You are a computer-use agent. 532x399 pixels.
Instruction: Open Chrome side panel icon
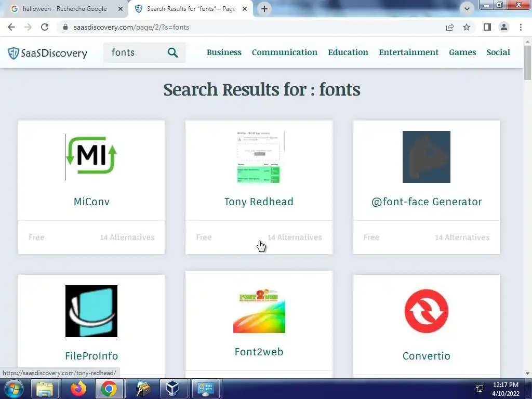point(487,27)
